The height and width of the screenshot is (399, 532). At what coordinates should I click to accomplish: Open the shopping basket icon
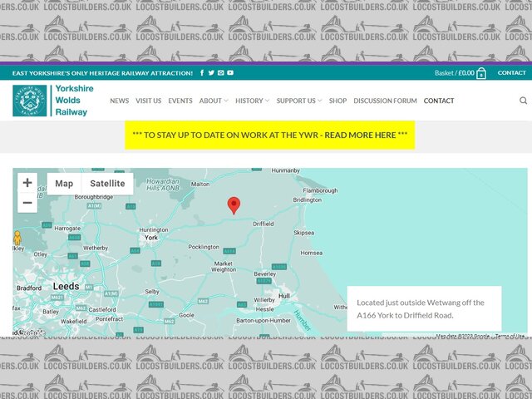[481, 73]
